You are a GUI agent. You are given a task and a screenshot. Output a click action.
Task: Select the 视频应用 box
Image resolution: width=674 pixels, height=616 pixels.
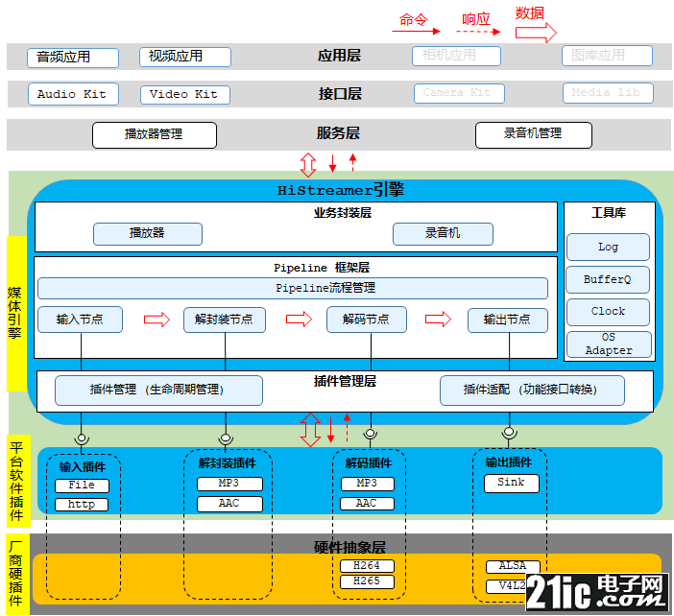[x=185, y=57]
